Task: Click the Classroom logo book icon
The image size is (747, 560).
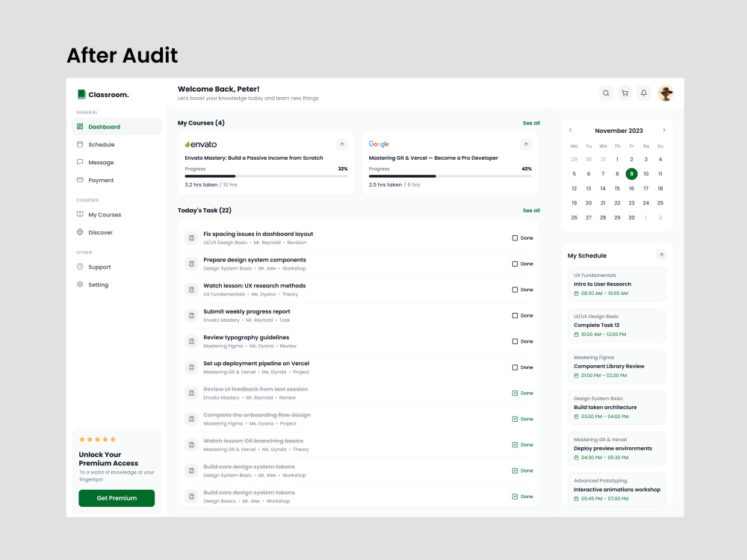Action: 81,94
